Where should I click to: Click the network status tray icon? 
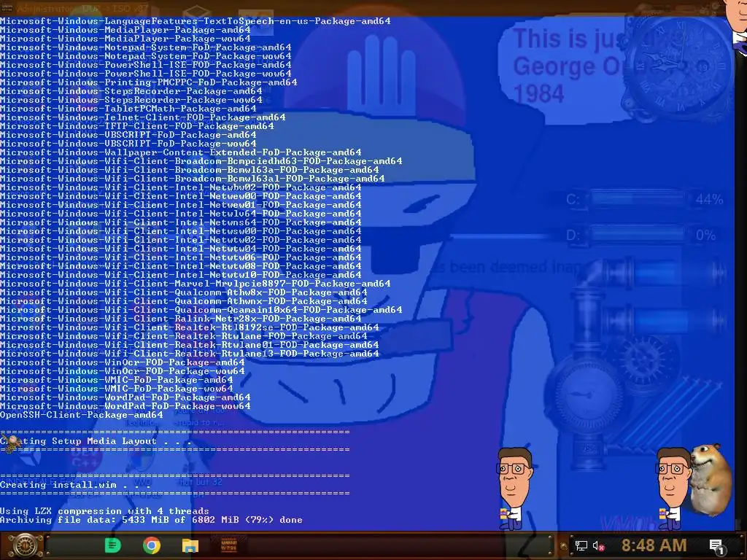[581, 545]
